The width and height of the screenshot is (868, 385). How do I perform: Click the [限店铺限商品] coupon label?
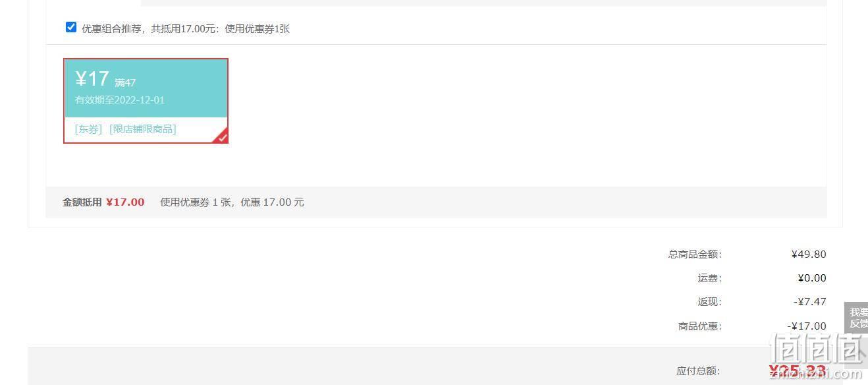coord(143,129)
